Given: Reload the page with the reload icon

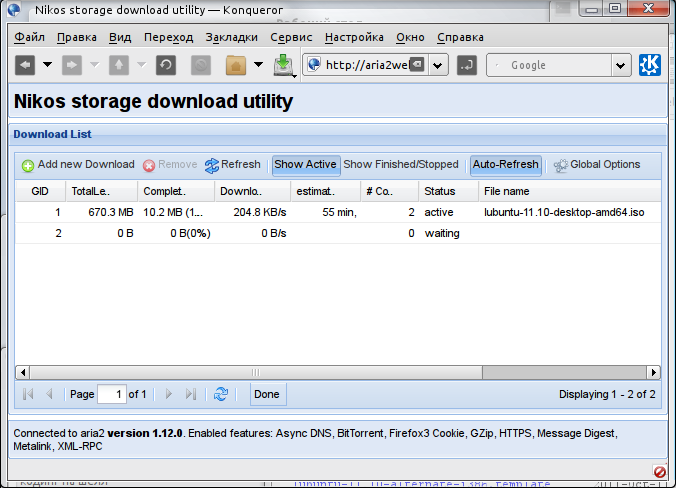Looking at the screenshot, I should (x=166, y=65).
